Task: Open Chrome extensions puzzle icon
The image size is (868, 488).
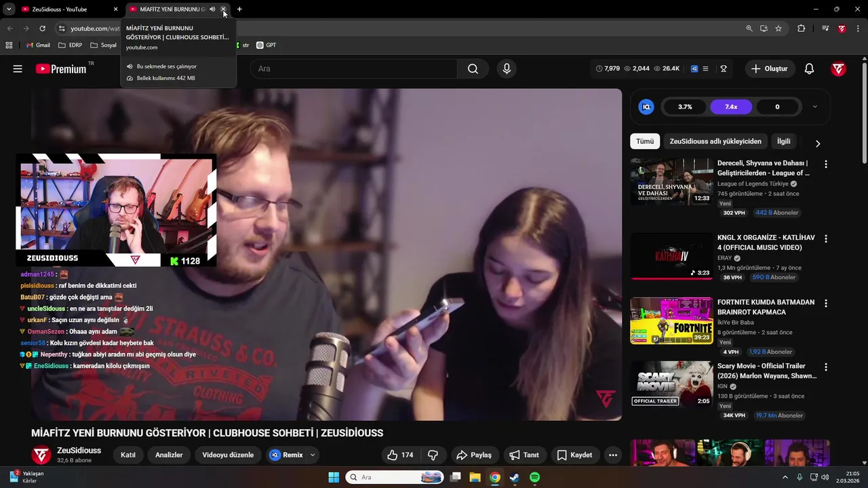Action: [x=801, y=28]
